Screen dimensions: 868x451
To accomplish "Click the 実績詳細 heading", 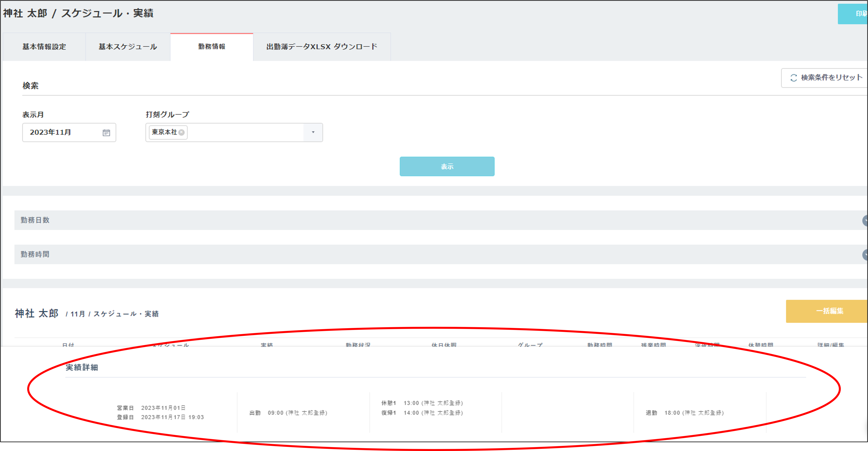I will click(x=82, y=368).
